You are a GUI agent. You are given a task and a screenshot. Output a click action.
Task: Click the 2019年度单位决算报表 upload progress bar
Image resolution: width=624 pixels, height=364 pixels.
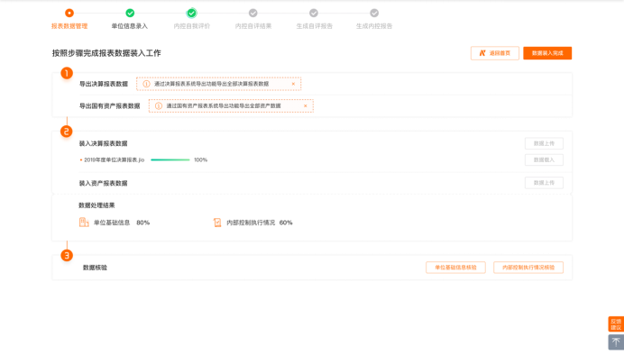pyautogui.click(x=170, y=159)
